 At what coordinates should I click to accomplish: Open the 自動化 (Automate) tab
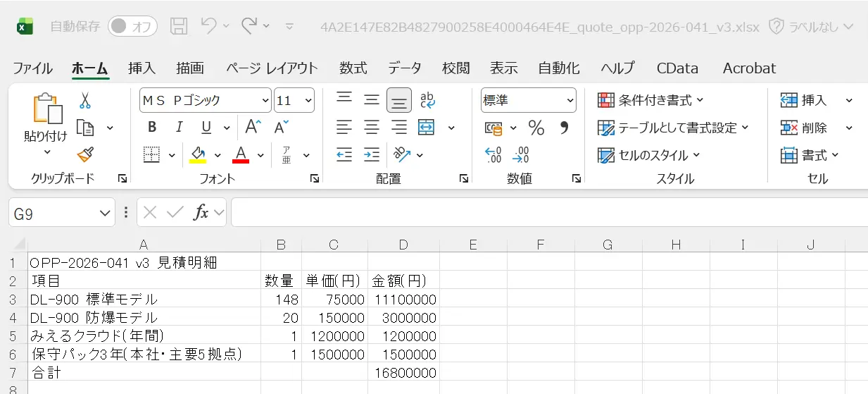pyautogui.click(x=559, y=68)
